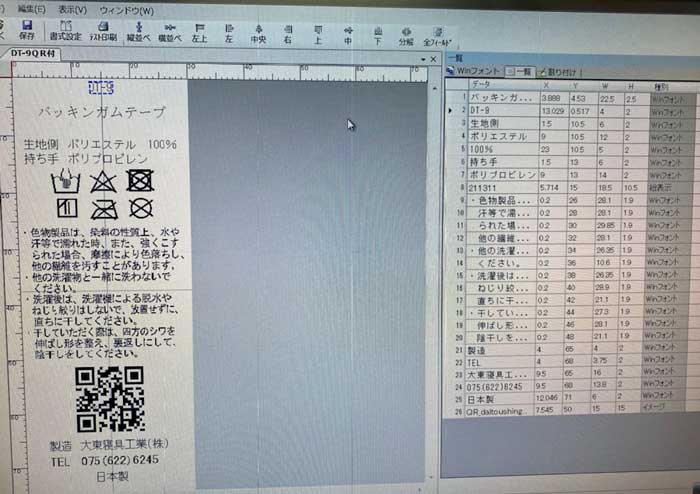Click the 左上 top-left align icon
Viewport: 700px width, 494px height.
(200, 31)
